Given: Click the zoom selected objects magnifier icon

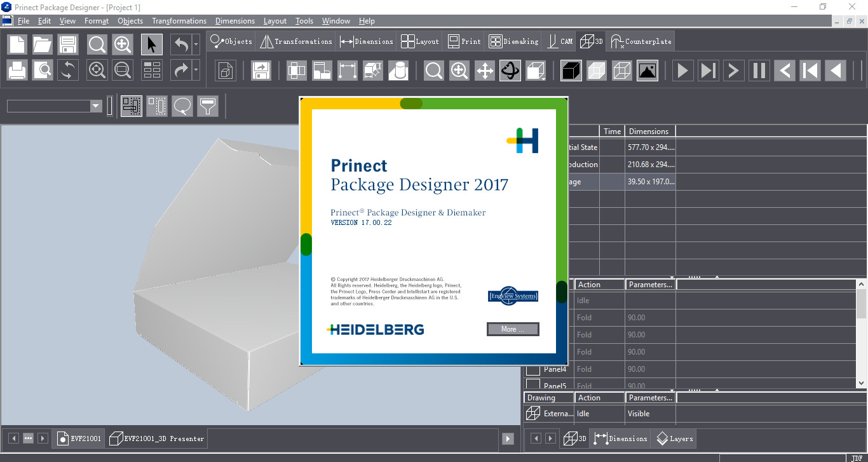Looking at the screenshot, I should [x=97, y=70].
